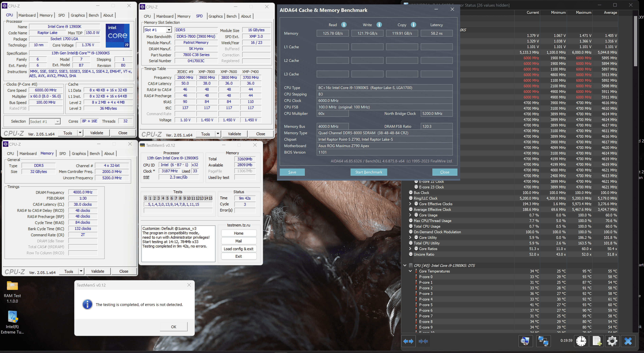Open the Bench tab in CPU-Z SPD window
Image resolution: width=644 pixels, height=353 pixels.
[x=231, y=16]
